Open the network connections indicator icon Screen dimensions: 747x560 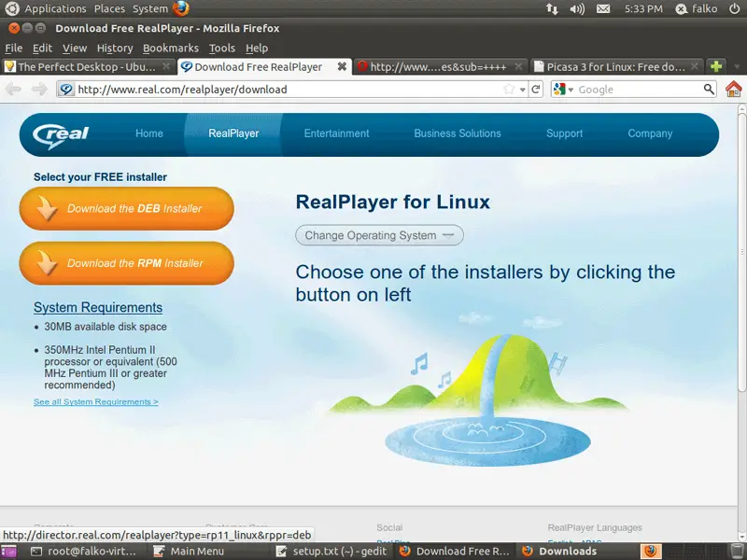[552, 8]
